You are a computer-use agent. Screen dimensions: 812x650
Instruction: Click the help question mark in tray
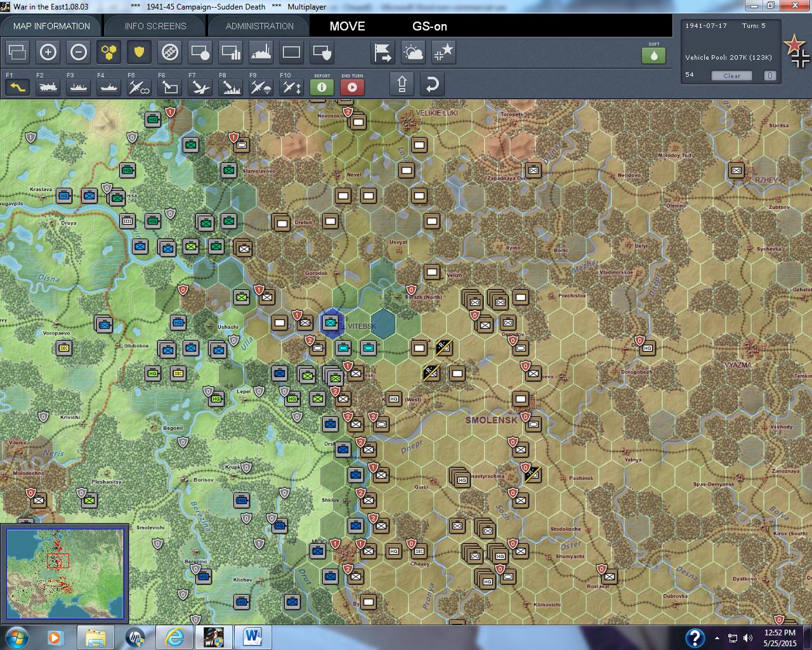(695, 637)
